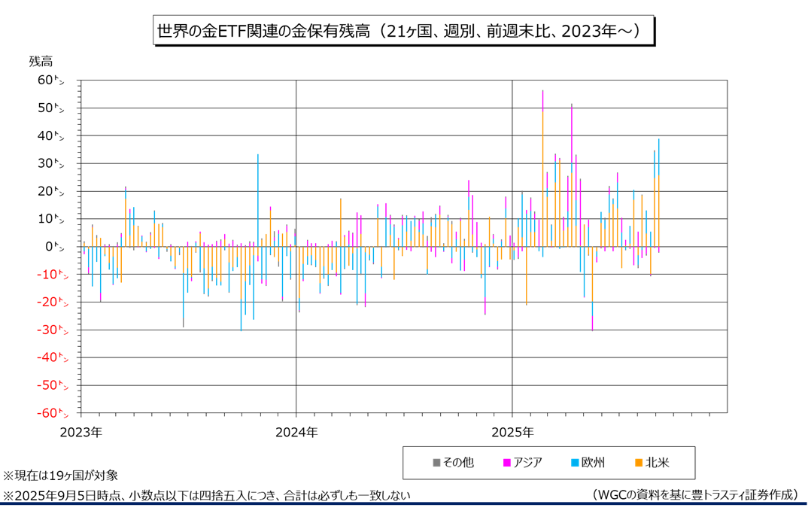Click the footnote 現在は19ヶ国が対象
The image size is (808, 532).
pyautogui.click(x=61, y=476)
